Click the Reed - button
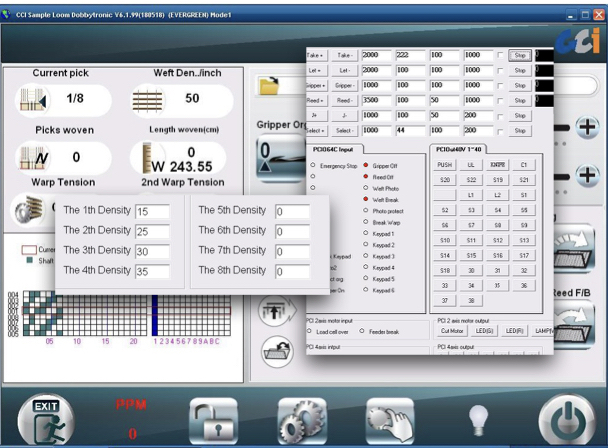Viewport: 608px width, 448px height. 345,101
